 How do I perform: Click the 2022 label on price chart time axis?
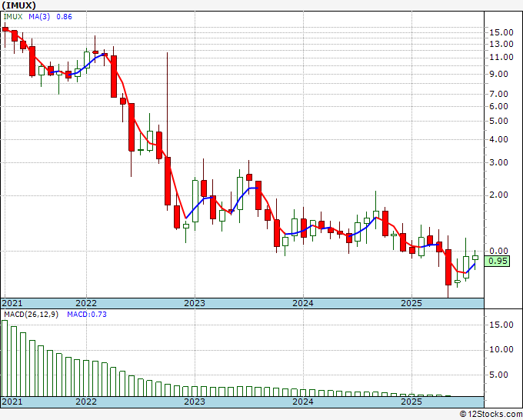(x=86, y=303)
